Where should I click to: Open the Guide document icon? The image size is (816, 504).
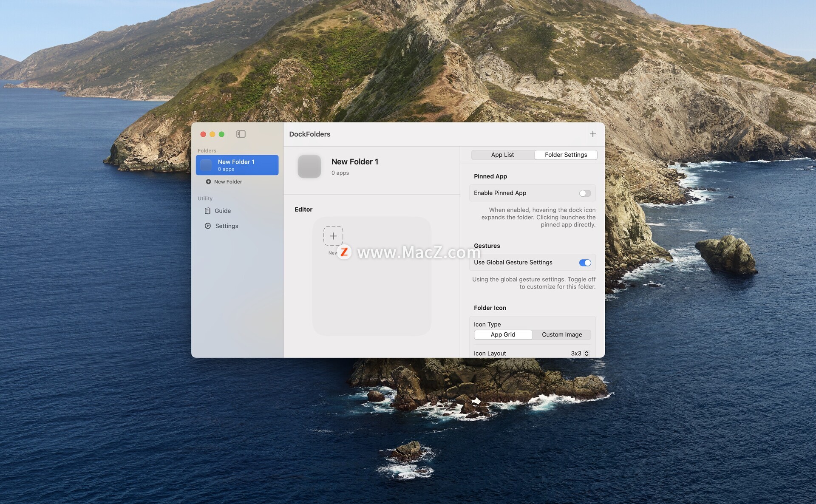coord(207,211)
